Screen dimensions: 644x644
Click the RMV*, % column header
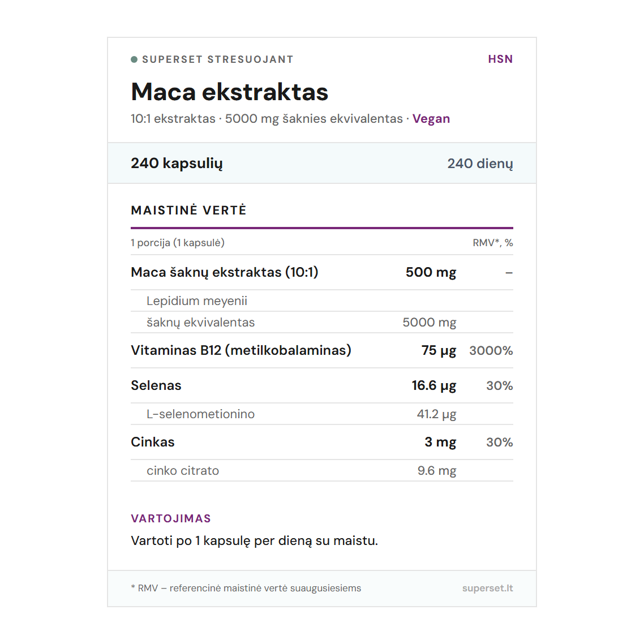[492, 243]
